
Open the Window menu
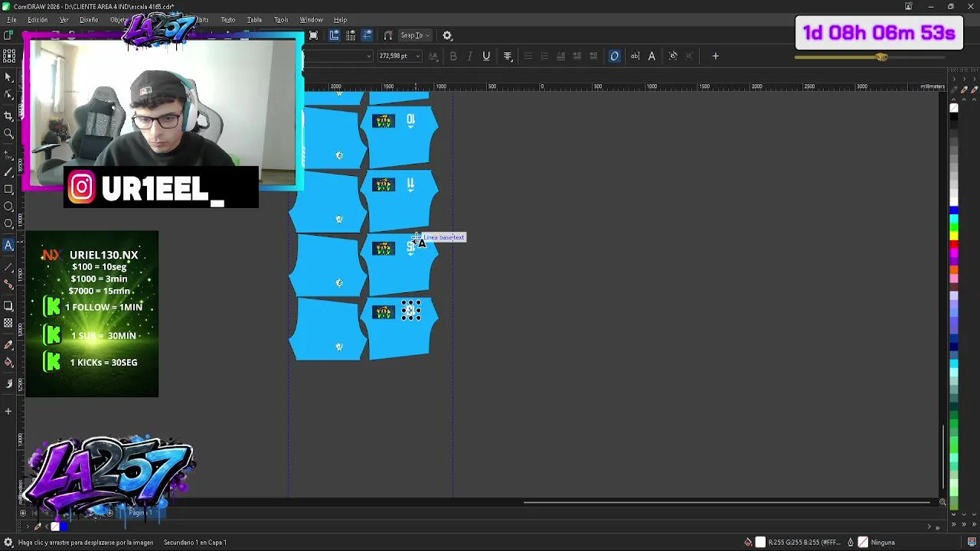(x=311, y=20)
